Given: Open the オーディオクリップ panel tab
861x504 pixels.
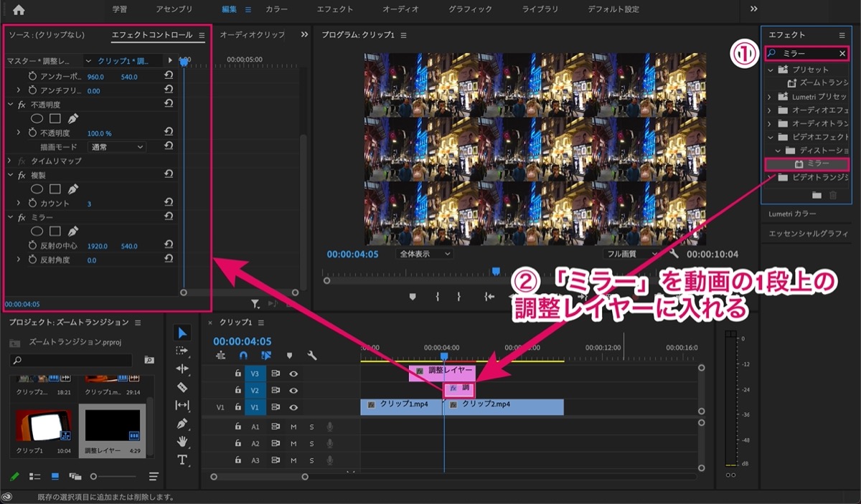Looking at the screenshot, I should coord(252,34).
